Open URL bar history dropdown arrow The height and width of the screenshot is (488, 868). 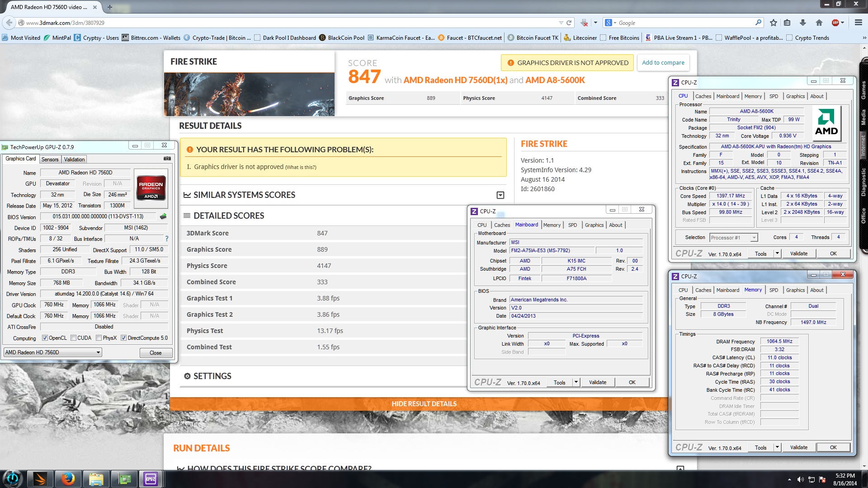pos(561,23)
